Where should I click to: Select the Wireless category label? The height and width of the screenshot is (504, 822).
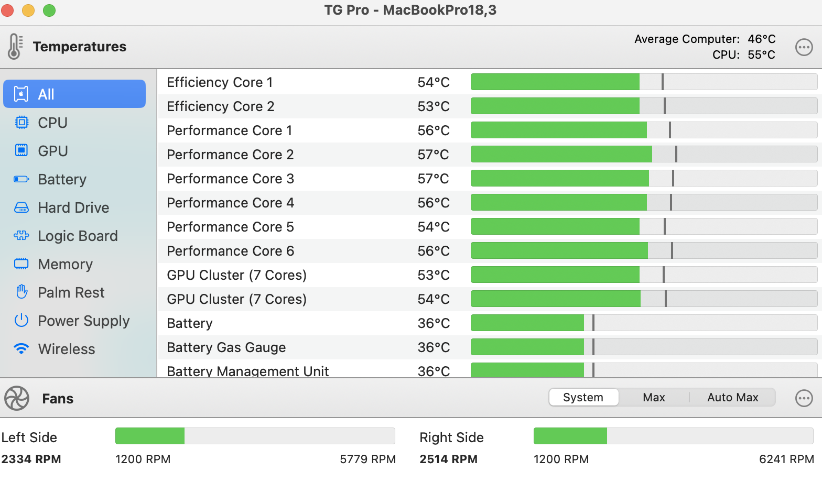[x=67, y=349]
